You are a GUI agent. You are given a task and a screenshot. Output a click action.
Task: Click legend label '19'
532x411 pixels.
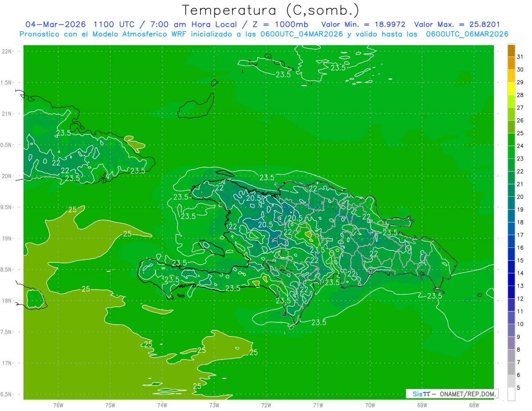(520, 210)
